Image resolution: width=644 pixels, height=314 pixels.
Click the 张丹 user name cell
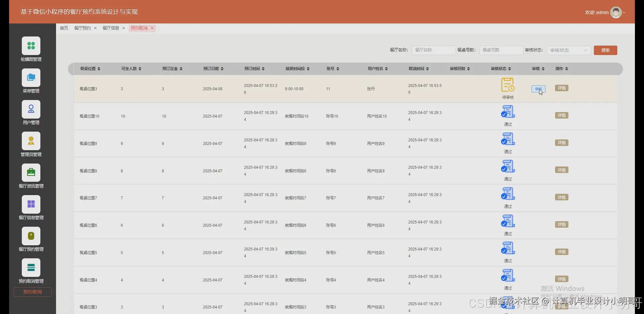point(371,89)
